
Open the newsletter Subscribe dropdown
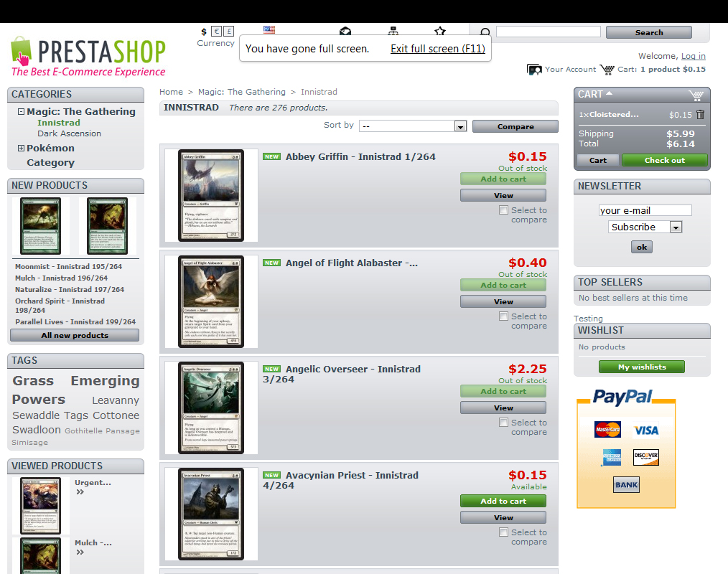point(645,227)
